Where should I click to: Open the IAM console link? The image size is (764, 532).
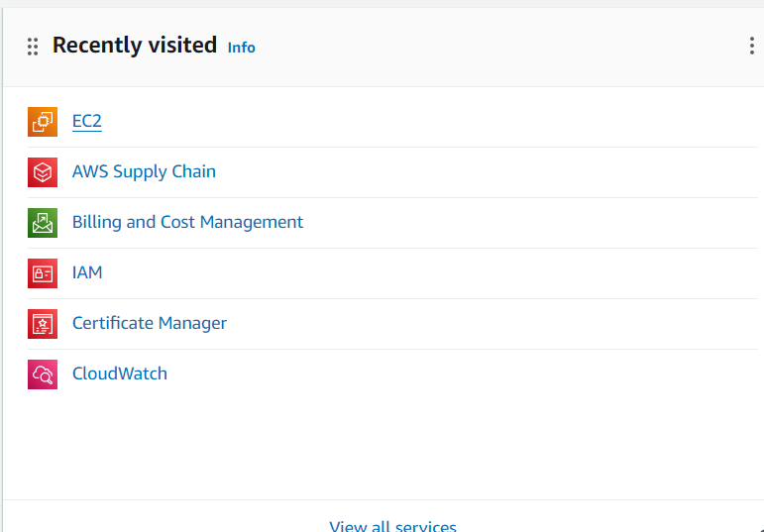pyautogui.click(x=87, y=272)
